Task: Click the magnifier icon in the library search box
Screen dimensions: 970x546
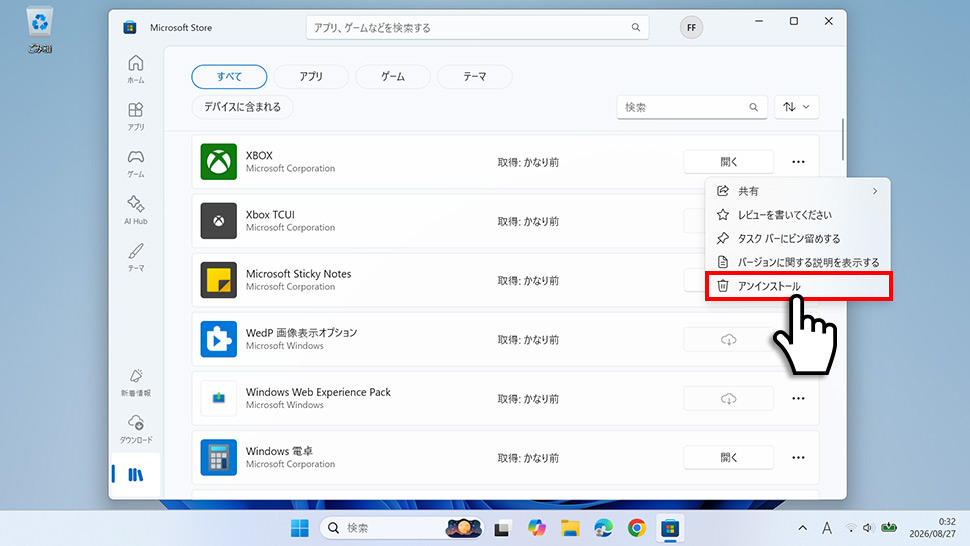Action: point(753,107)
